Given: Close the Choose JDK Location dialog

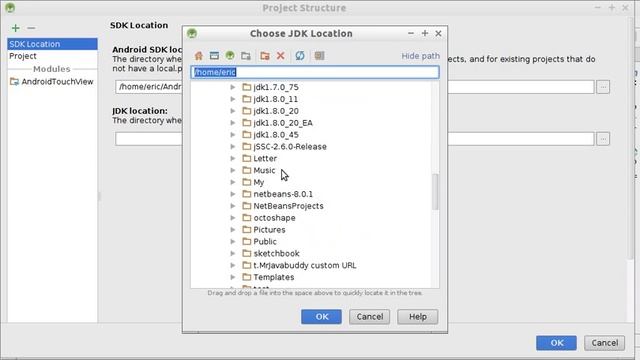Looking at the screenshot, I should click(438, 33).
